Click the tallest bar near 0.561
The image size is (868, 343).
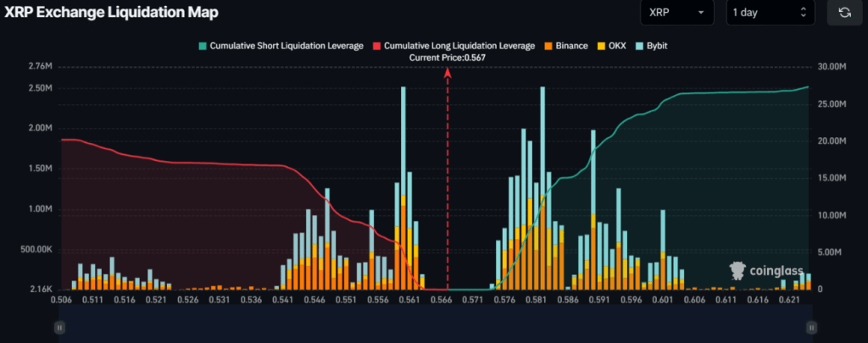click(x=403, y=188)
